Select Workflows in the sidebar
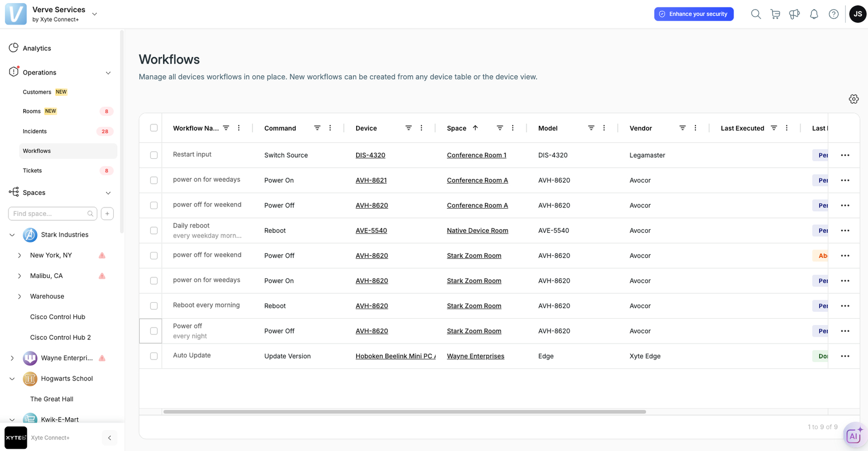The image size is (868, 451). click(x=68, y=151)
